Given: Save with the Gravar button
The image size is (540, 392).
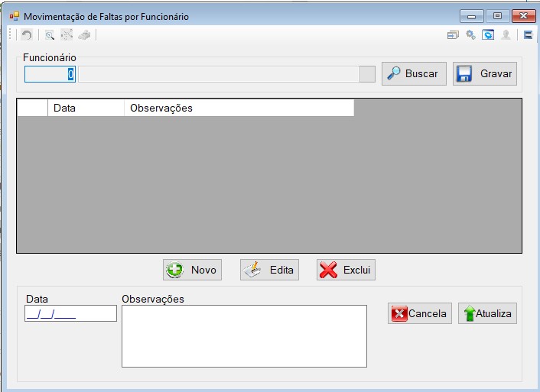Looking at the screenshot, I should coord(485,73).
